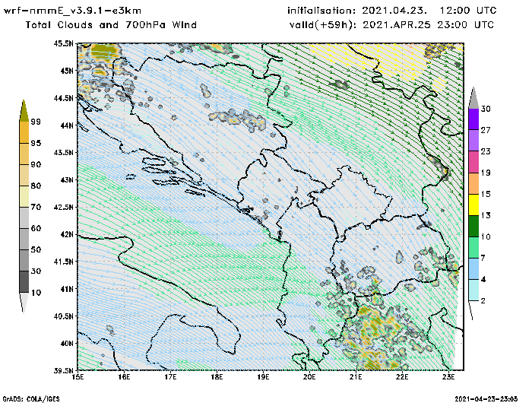This screenshot has height=403, width=532.
Task: Click the 2 label on wind scale
Action: click(x=483, y=301)
